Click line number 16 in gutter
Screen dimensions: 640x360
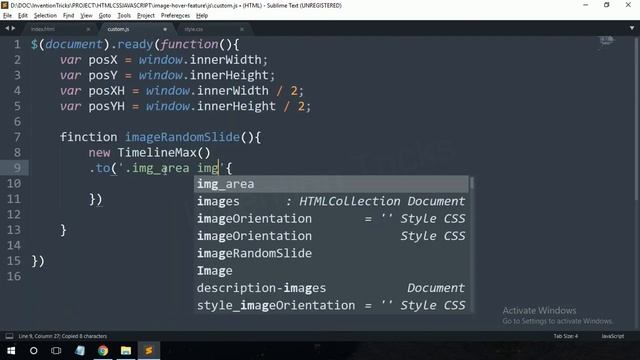pos(13,276)
